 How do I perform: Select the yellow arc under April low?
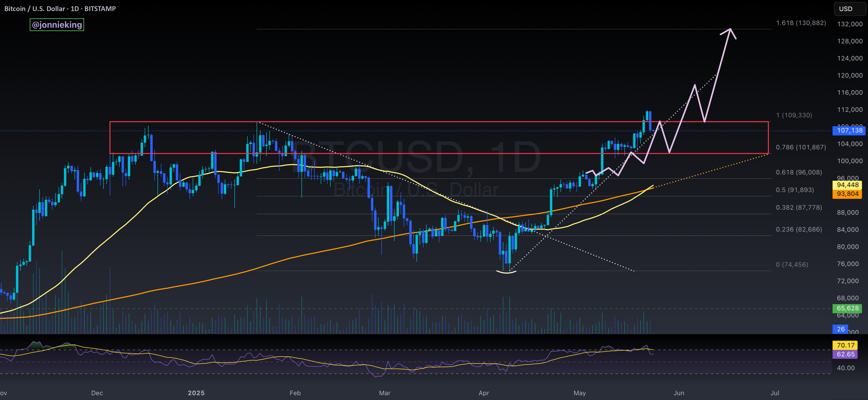(x=506, y=272)
